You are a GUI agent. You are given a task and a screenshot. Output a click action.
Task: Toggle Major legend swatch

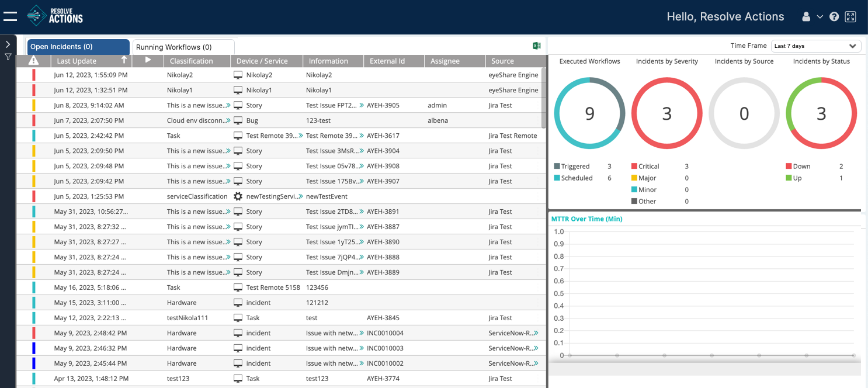[x=634, y=178]
